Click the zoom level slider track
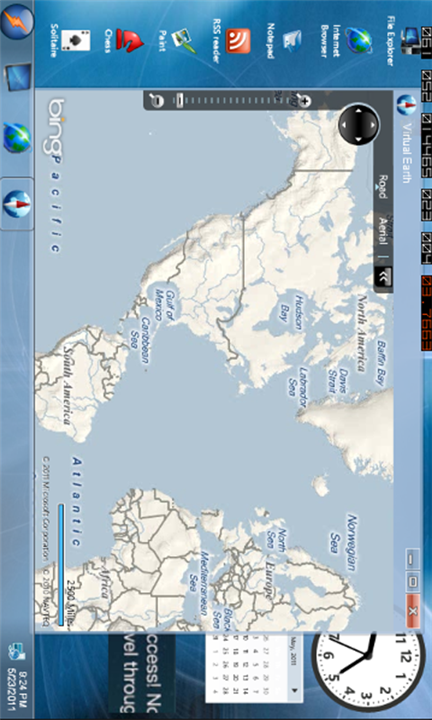Screen dimensions: 432x720 tap(230, 100)
